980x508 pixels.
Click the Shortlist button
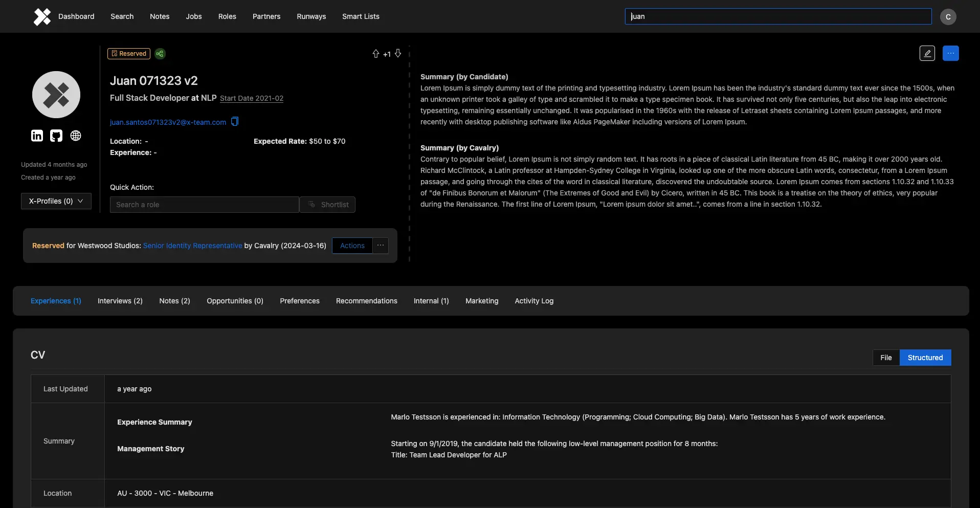[x=327, y=204]
